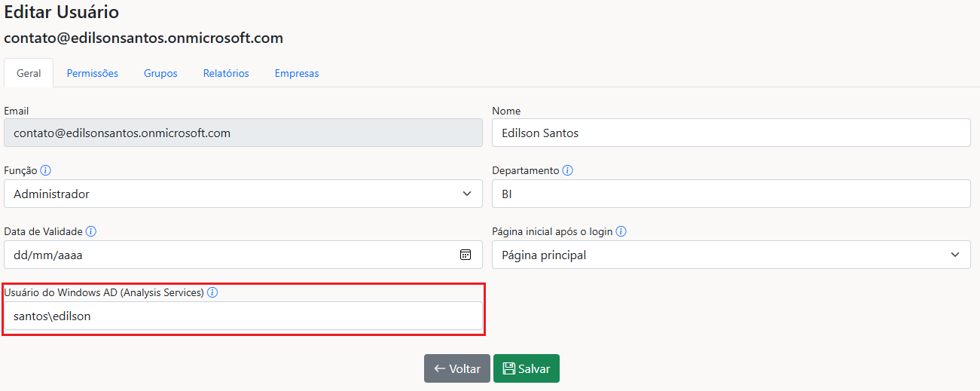
Task: Click the Usuário do Windows AD info icon
Action: pos(212,292)
